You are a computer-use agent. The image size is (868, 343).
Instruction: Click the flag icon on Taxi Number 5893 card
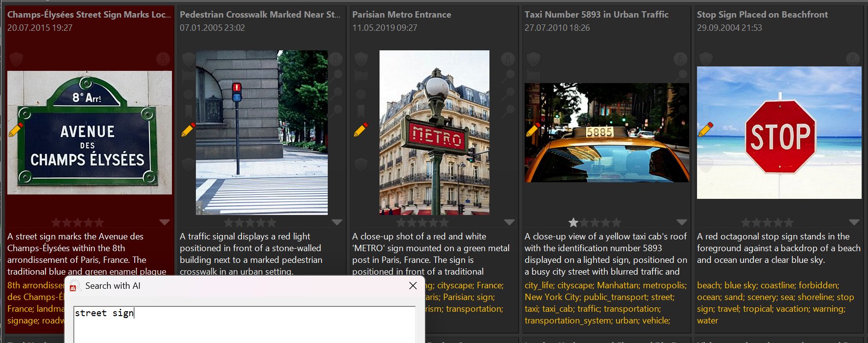click(533, 76)
